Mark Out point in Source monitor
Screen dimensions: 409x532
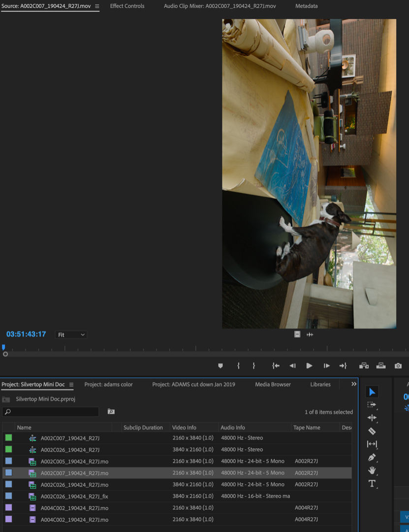253,366
